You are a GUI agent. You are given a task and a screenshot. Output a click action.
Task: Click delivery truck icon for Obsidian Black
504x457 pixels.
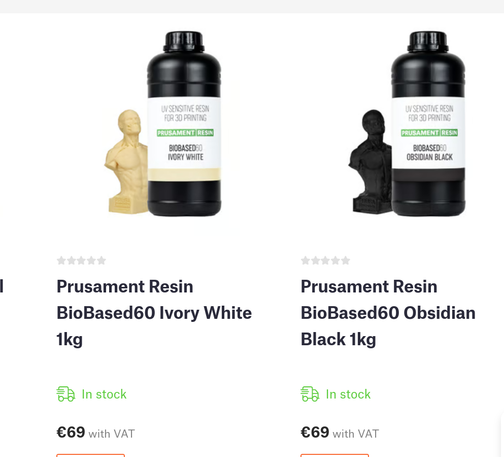pyautogui.click(x=310, y=394)
